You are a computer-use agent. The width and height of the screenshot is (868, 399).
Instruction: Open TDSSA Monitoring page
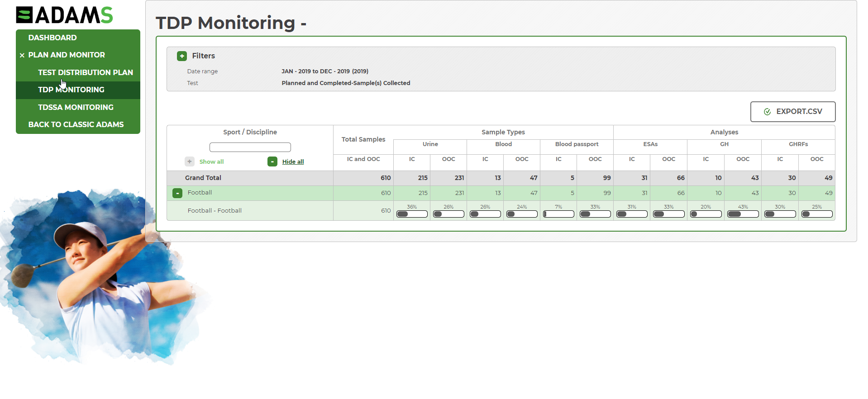point(76,107)
